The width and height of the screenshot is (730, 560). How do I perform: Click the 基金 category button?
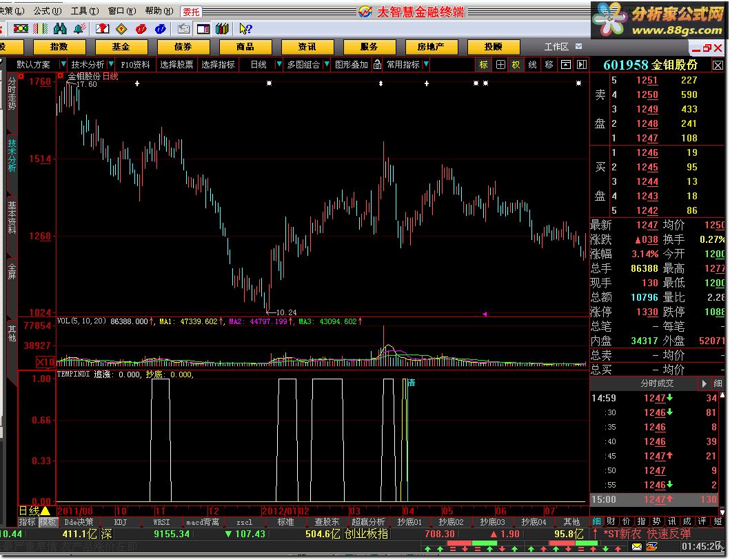pyautogui.click(x=121, y=47)
